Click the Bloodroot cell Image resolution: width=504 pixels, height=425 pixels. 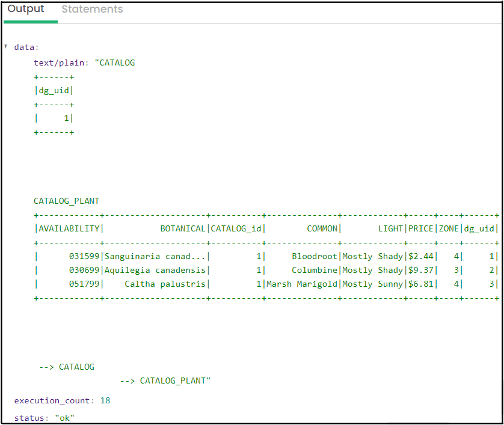pos(315,256)
